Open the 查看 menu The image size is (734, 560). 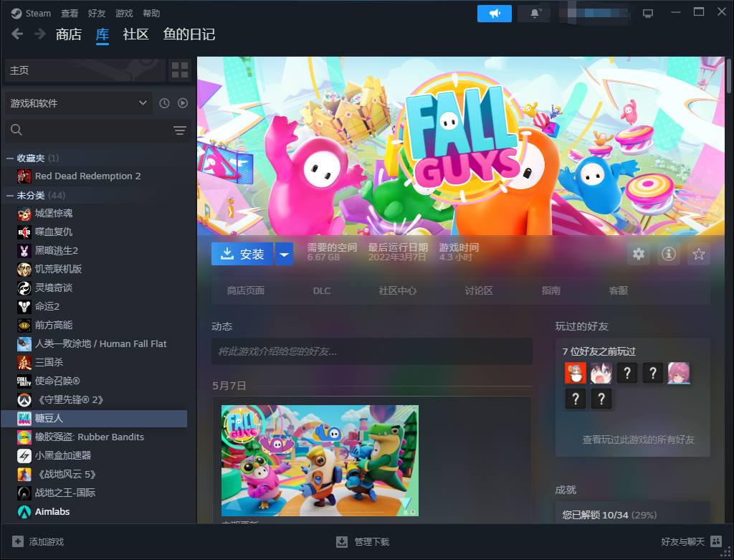pos(70,14)
